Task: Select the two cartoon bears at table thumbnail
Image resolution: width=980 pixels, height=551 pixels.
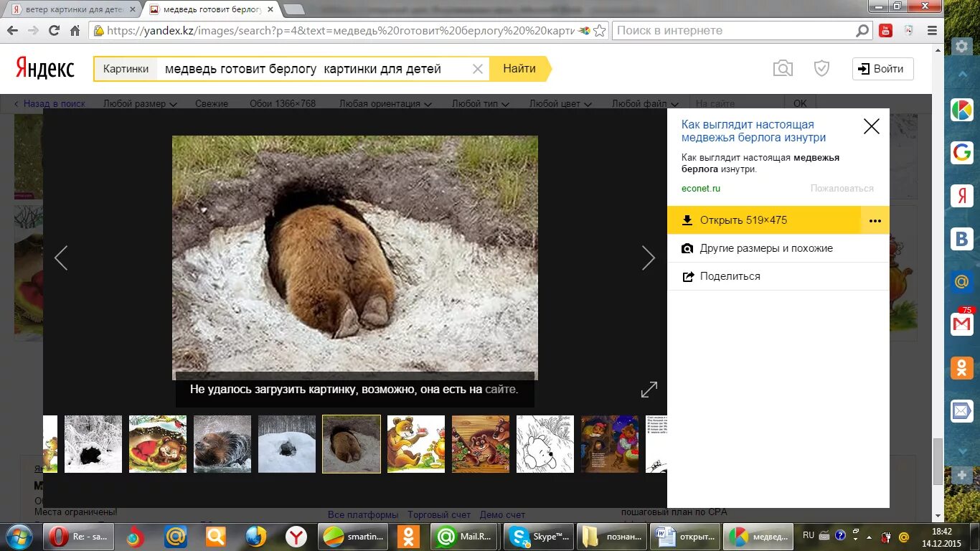Action: click(x=481, y=444)
